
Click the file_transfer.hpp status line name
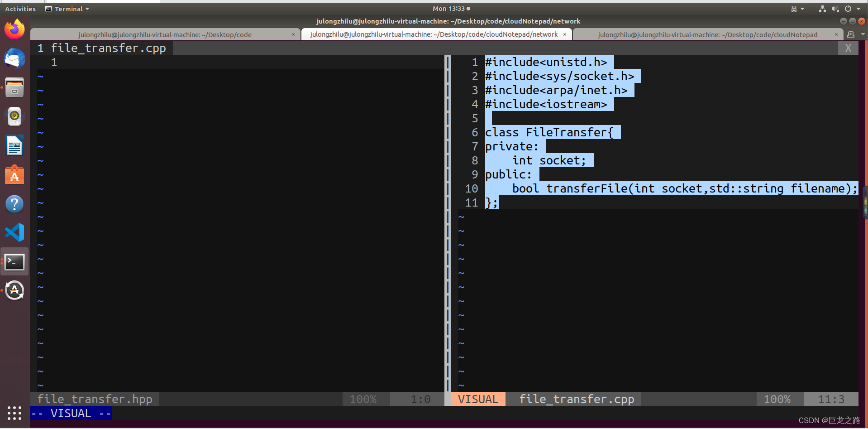(x=95, y=399)
